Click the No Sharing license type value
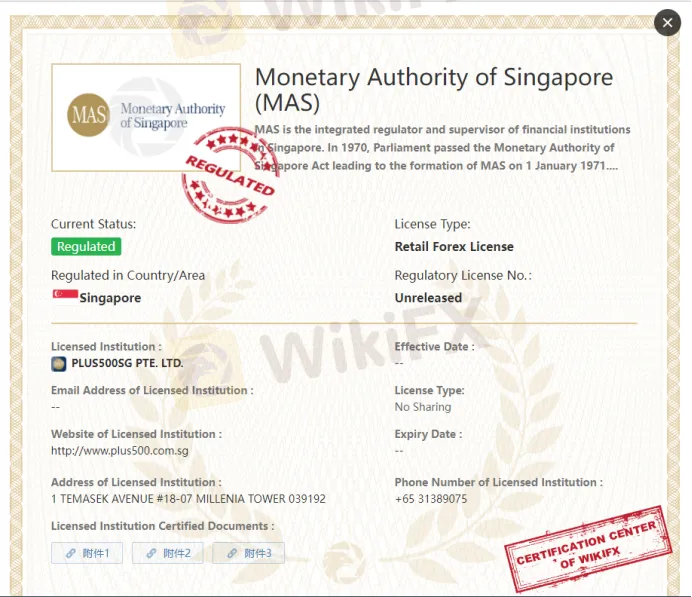This screenshot has width=692, height=597. 423,407
